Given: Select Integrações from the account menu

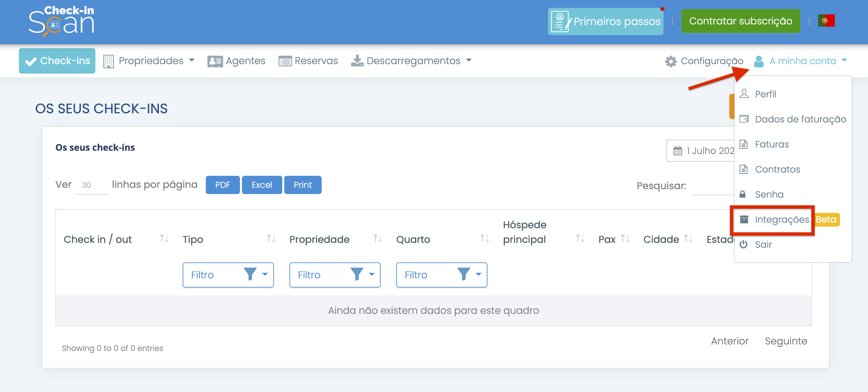Looking at the screenshot, I should coord(782,219).
